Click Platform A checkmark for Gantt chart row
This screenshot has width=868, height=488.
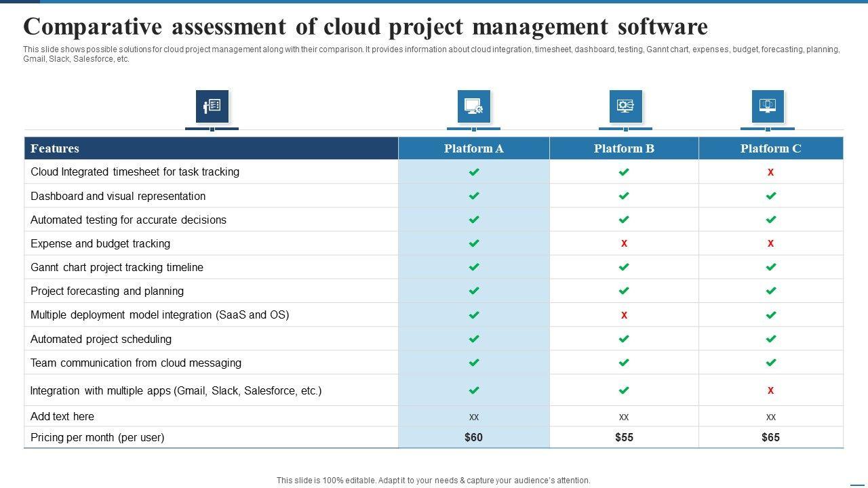pyautogui.click(x=474, y=267)
